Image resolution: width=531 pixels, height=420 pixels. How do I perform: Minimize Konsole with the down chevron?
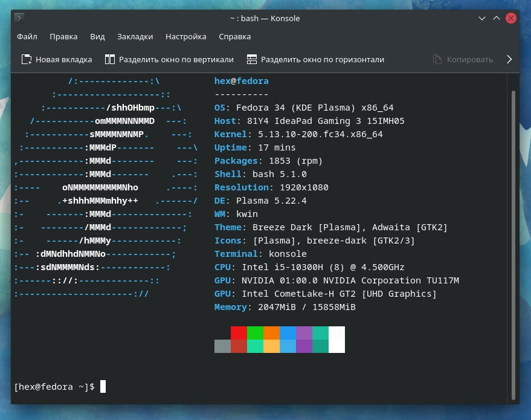pos(482,18)
